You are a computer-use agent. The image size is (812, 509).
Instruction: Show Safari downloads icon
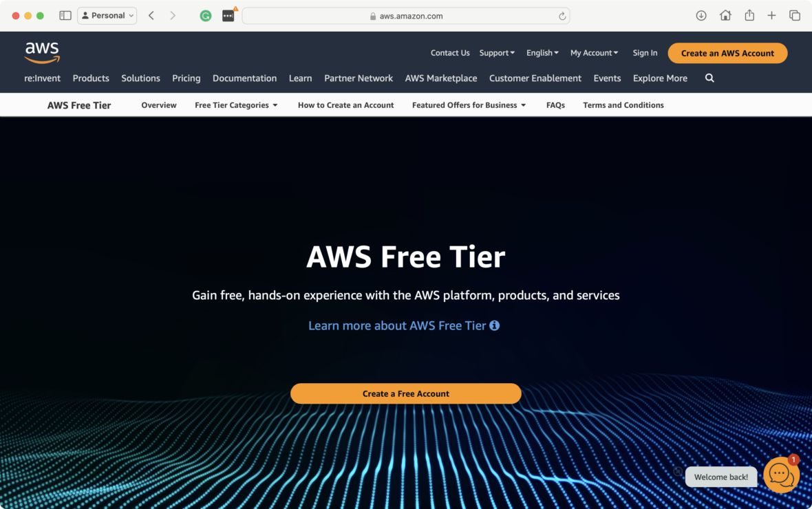point(701,16)
